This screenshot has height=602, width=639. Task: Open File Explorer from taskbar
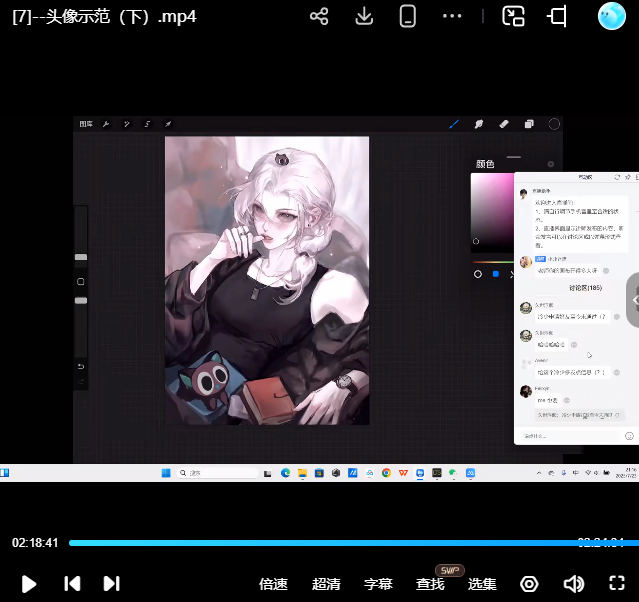point(302,473)
